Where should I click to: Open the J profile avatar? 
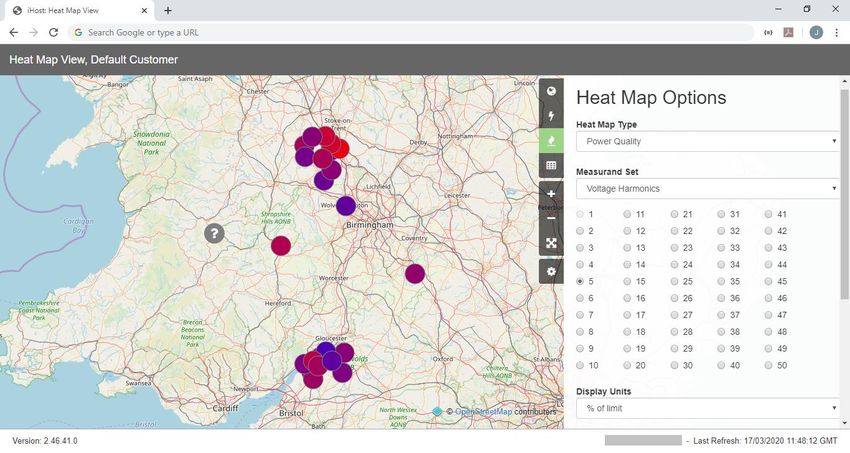coord(816,33)
